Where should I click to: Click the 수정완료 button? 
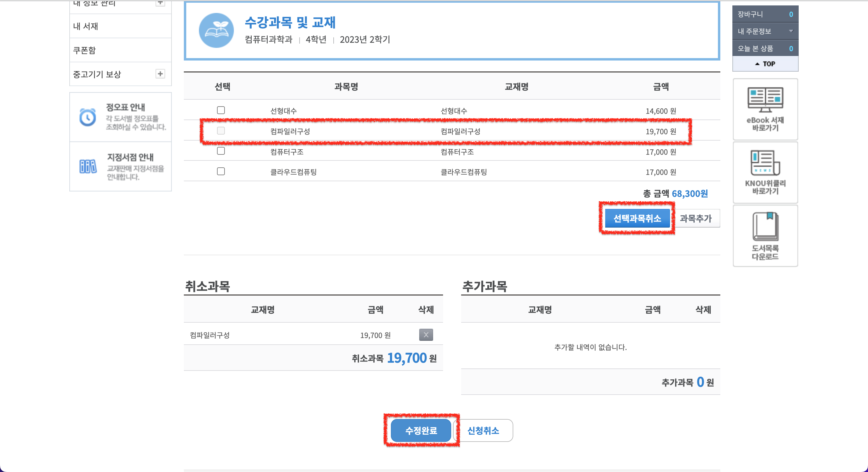pos(421,430)
